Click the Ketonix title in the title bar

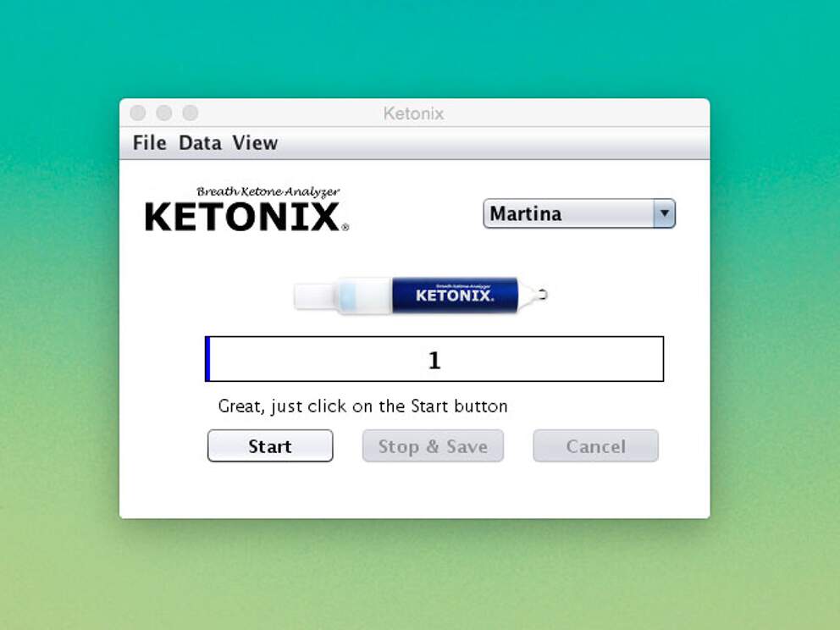click(x=414, y=113)
